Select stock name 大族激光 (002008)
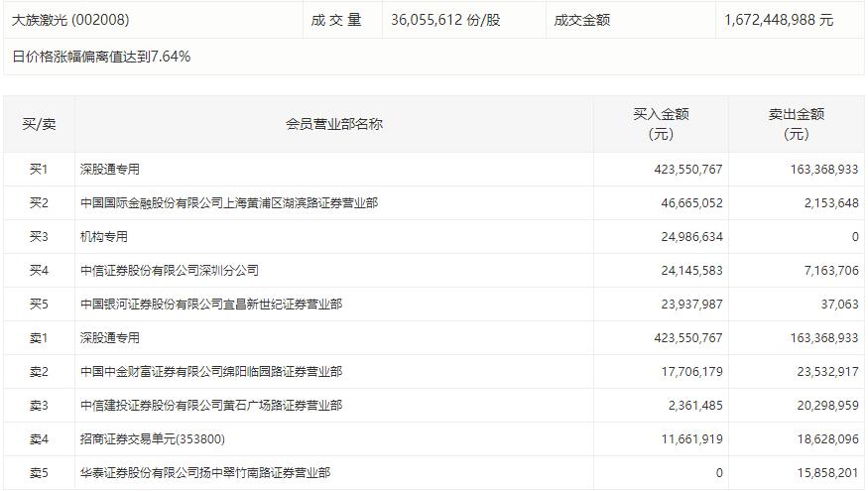This screenshot has width=868, height=491. click(x=70, y=20)
